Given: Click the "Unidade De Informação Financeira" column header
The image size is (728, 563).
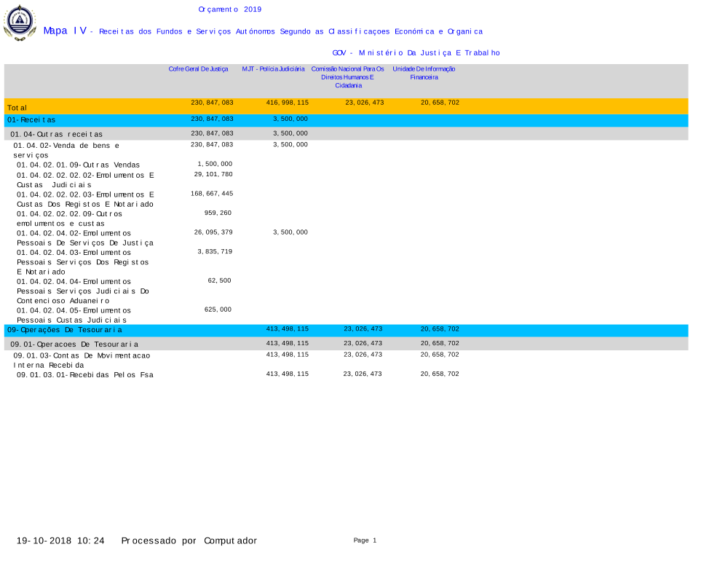Looking at the screenshot, I should [424, 73].
